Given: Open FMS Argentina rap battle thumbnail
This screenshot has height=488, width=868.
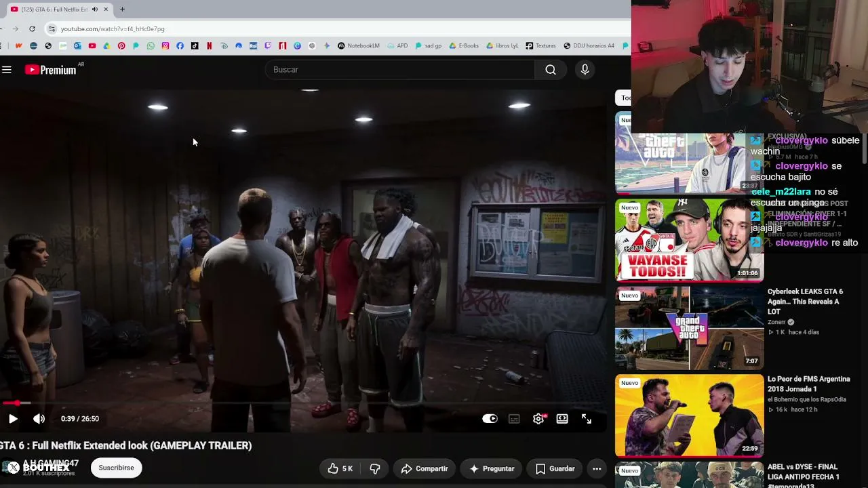Looking at the screenshot, I should [689, 415].
